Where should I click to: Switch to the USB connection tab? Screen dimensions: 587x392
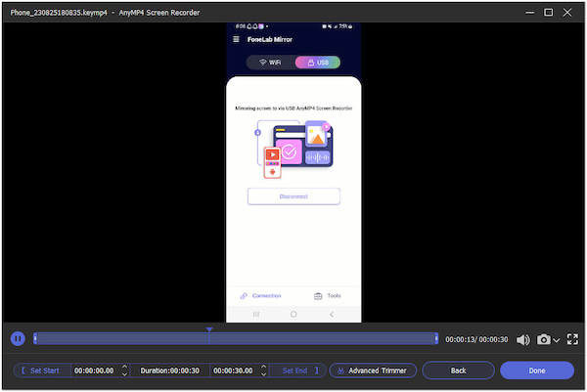click(318, 63)
